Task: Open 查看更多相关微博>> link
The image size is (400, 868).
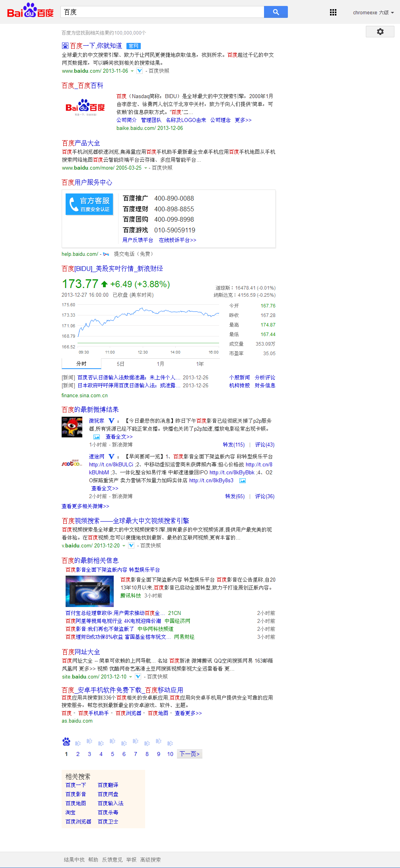Action: click(x=85, y=506)
